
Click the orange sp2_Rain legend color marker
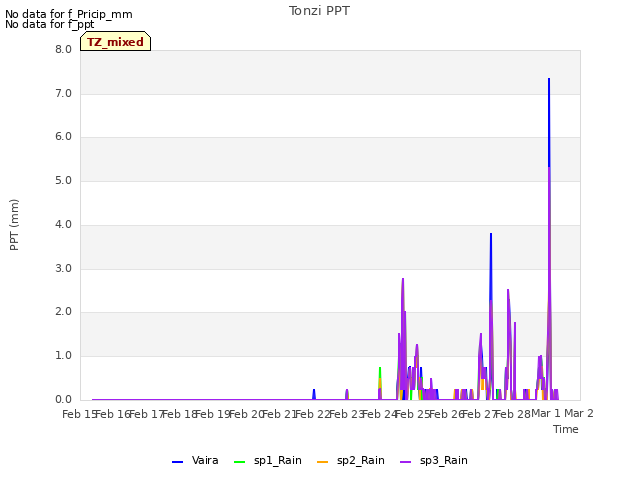point(322,462)
